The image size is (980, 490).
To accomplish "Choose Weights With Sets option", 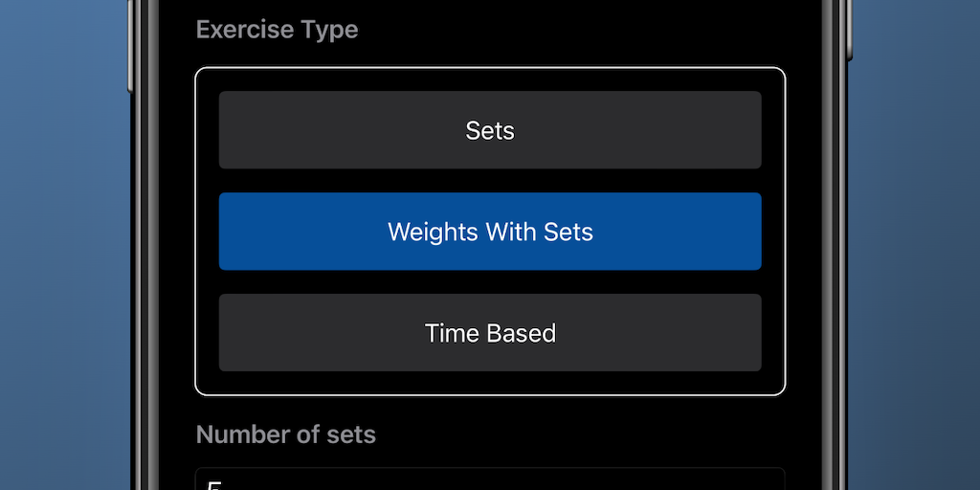I will pos(490,232).
